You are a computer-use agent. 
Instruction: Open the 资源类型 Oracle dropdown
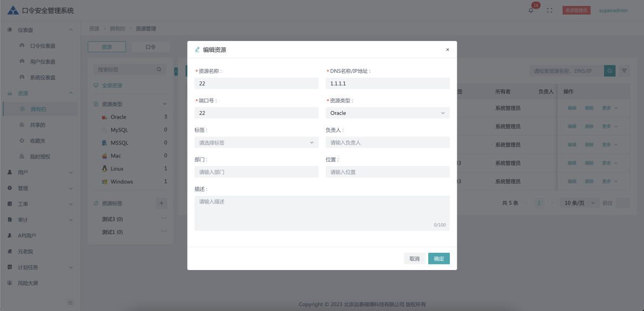click(x=387, y=113)
